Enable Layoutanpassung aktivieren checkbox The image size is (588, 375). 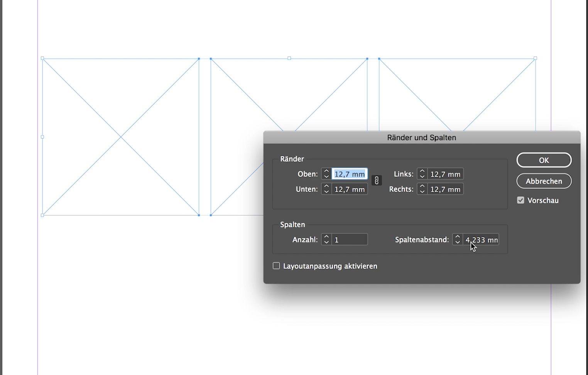point(276,266)
